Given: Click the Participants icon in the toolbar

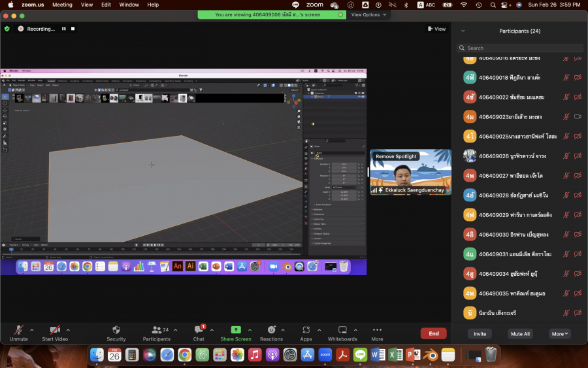Looking at the screenshot, I should 157,331.
